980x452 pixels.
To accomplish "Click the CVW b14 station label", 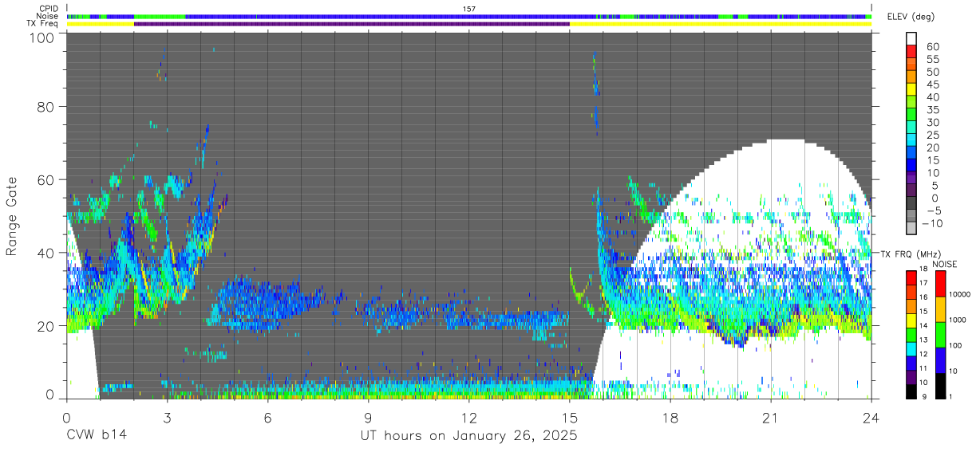I will coord(97,435).
